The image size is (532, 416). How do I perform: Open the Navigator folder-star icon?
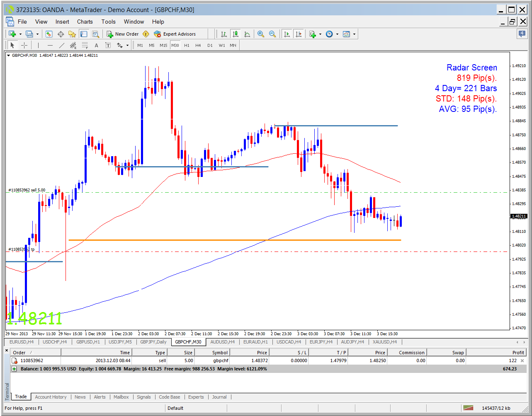[x=72, y=34]
